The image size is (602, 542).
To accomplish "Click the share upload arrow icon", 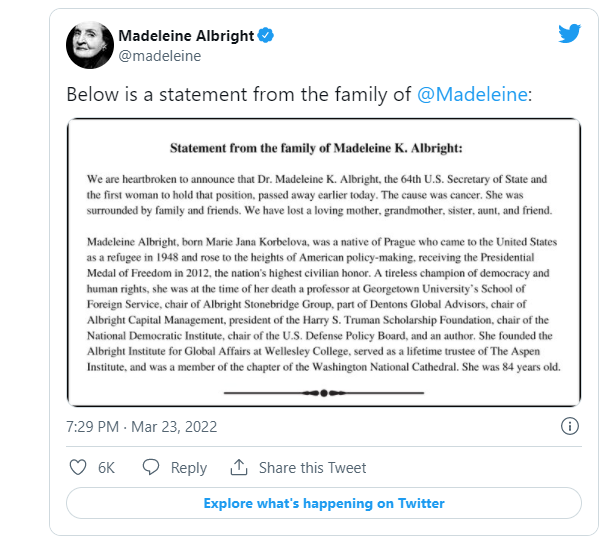I will [x=238, y=467].
